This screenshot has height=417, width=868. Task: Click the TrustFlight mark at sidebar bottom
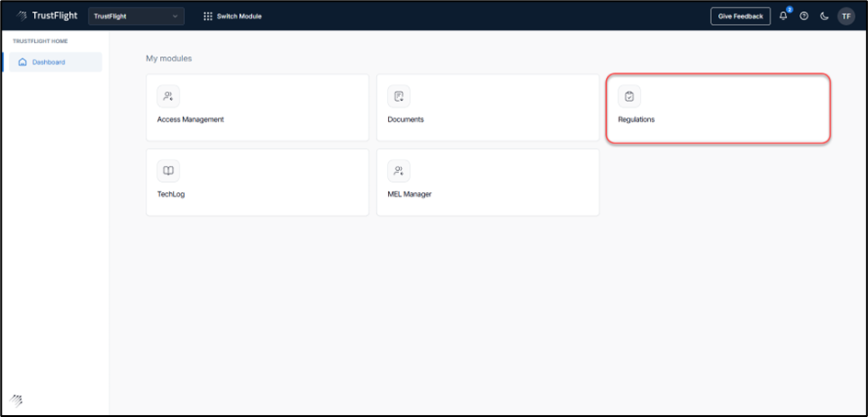pyautogui.click(x=16, y=400)
